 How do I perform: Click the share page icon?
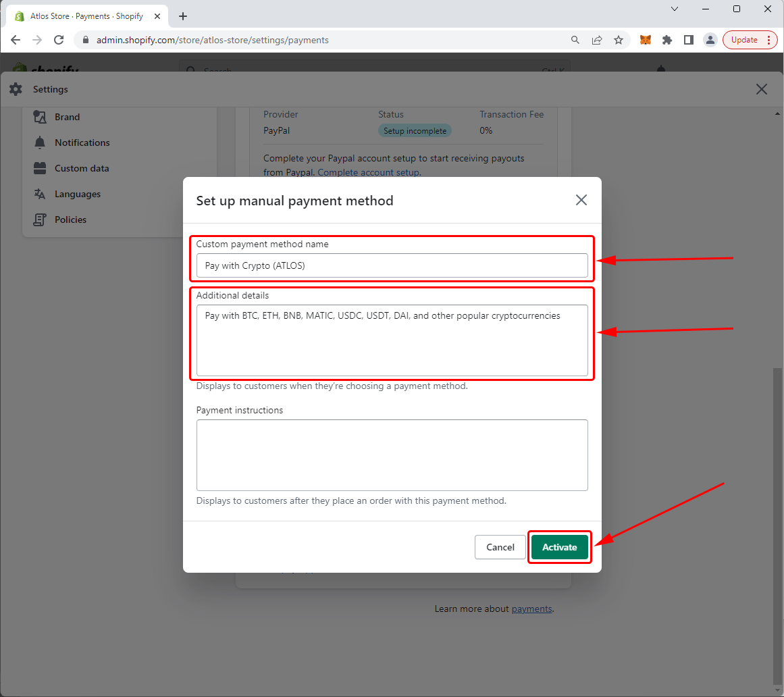coord(597,40)
